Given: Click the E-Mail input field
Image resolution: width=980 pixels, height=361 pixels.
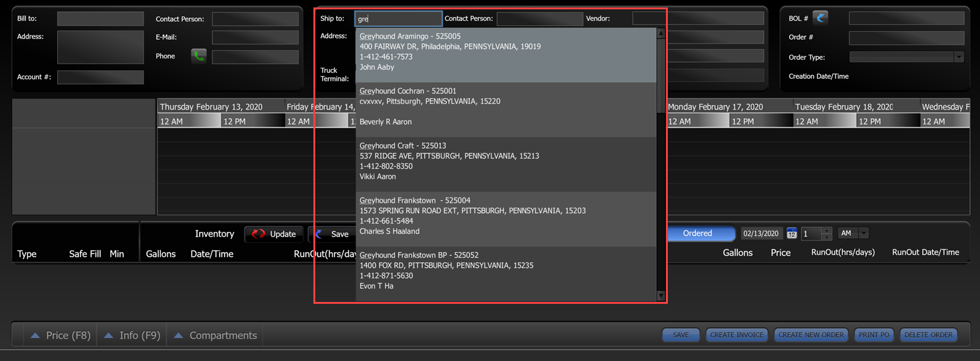Looking at the screenshot, I should (255, 37).
